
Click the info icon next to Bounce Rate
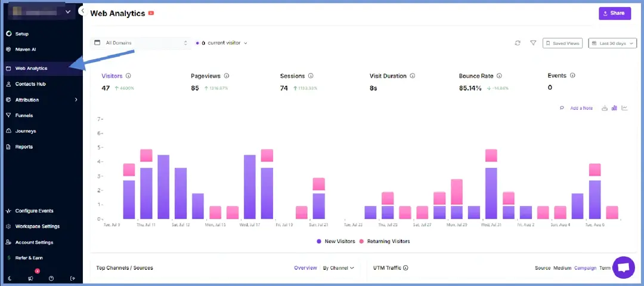[499, 76]
